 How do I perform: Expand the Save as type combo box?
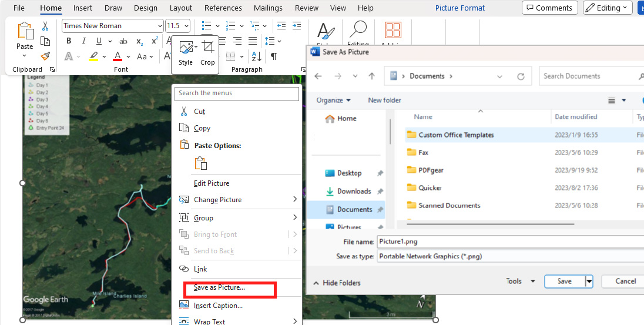510,256
